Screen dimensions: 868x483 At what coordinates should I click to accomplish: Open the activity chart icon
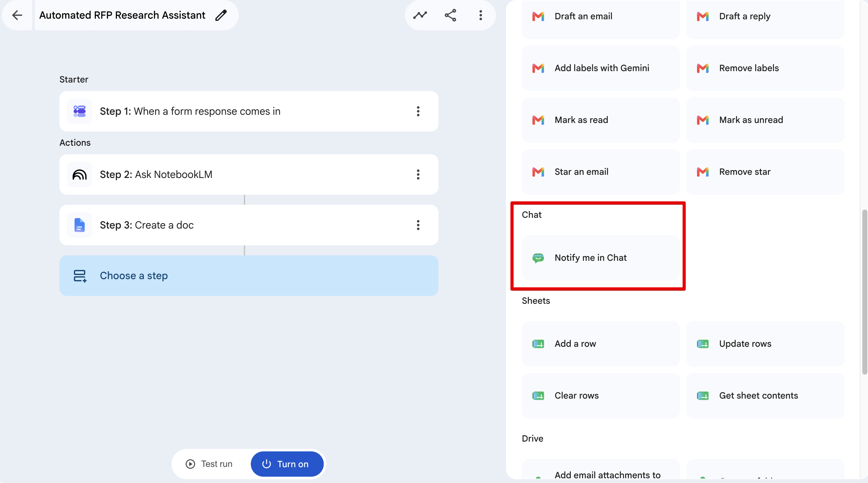420,15
